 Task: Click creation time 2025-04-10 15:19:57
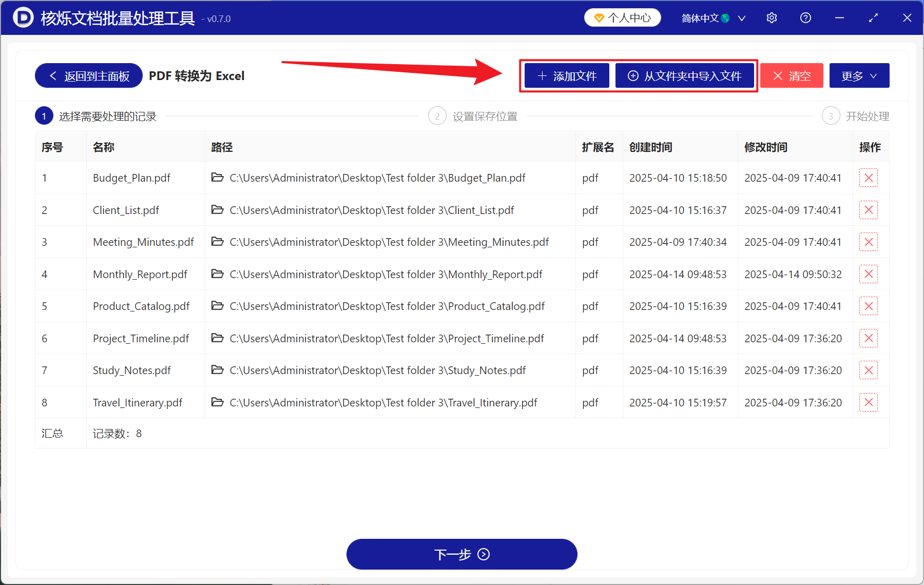[678, 403]
